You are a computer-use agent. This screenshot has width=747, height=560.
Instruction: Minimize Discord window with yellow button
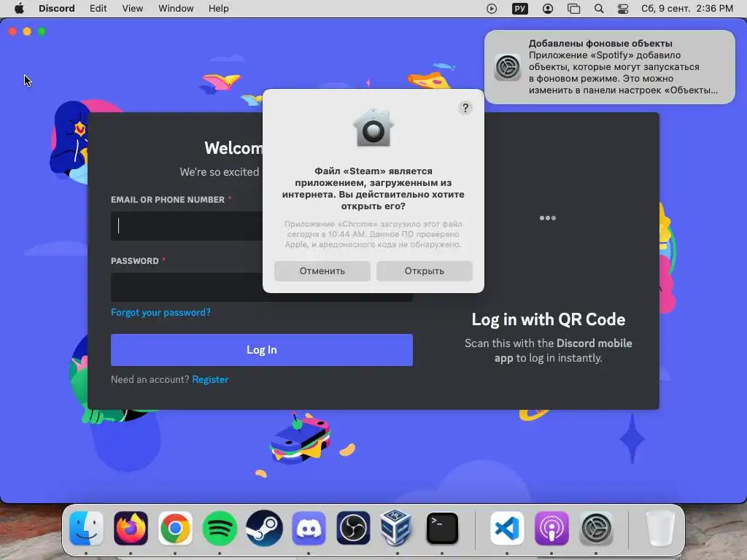tap(27, 31)
